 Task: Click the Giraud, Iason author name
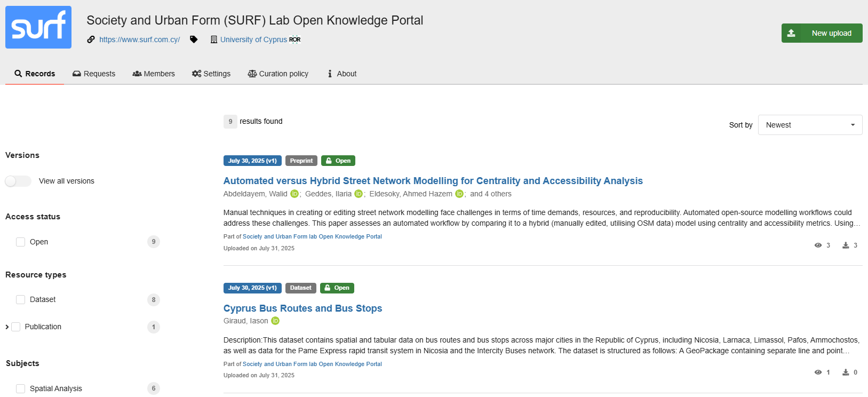click(x=245, y=321)
